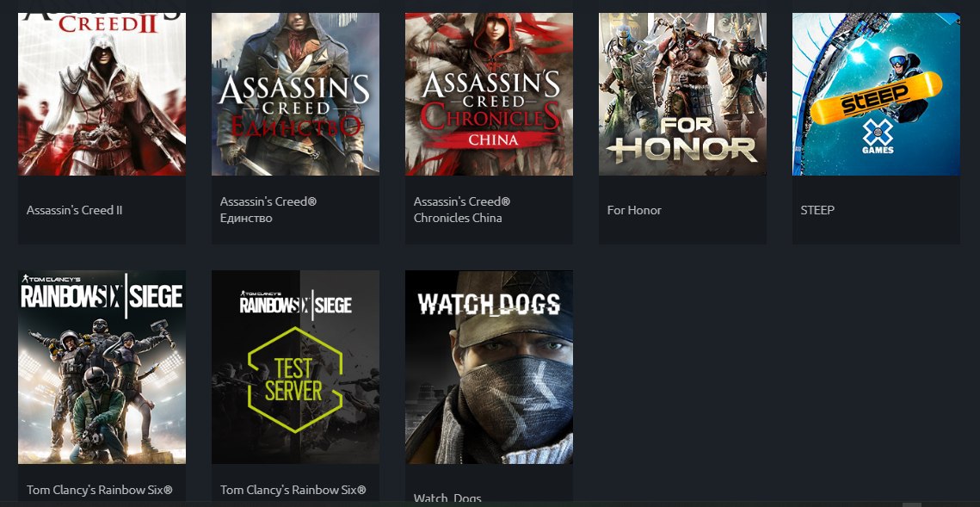Click the horizontal scrollbar thumb at the bottom
The image size is (980, 507).
coord(912,504)
